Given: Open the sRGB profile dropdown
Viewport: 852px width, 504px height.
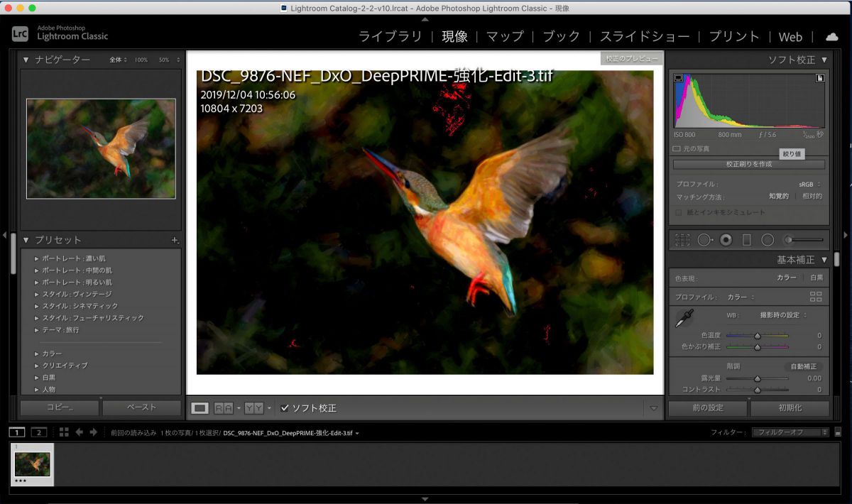Looking at the screenshot, I should [x=809, y=184].
